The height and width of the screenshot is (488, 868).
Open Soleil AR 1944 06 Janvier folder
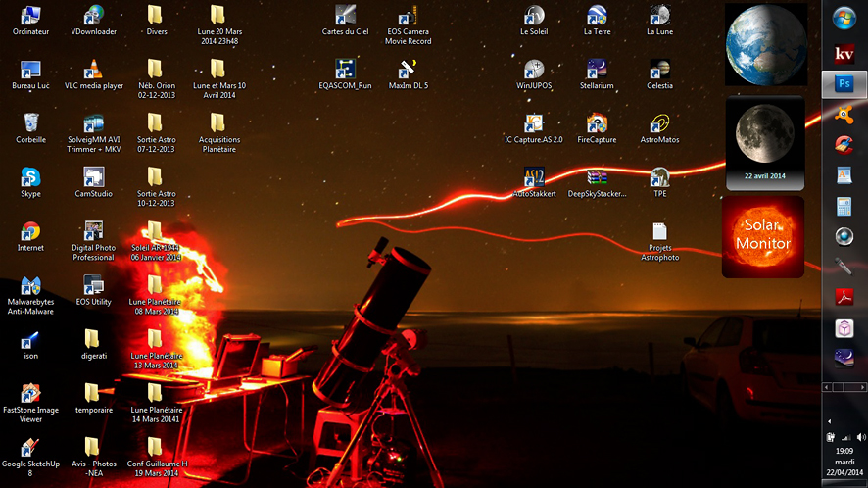click(x=156, y=241)
